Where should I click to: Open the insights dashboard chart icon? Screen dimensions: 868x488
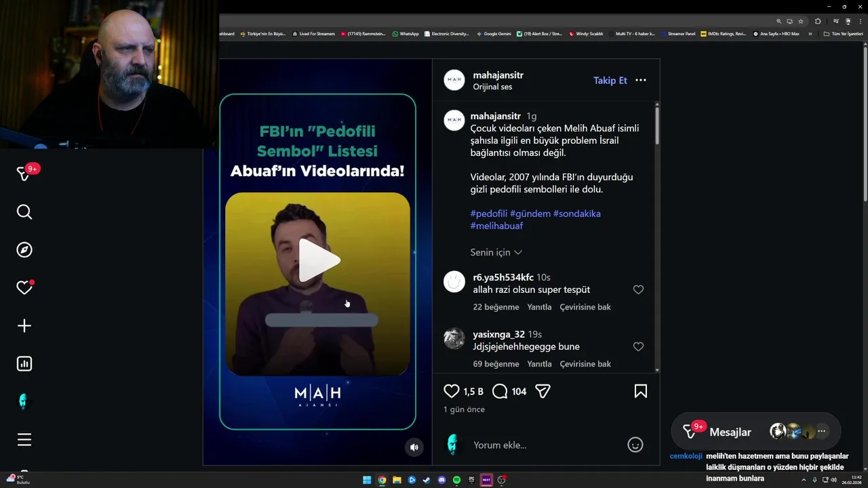pyautogui.click(x=24, y=364)
